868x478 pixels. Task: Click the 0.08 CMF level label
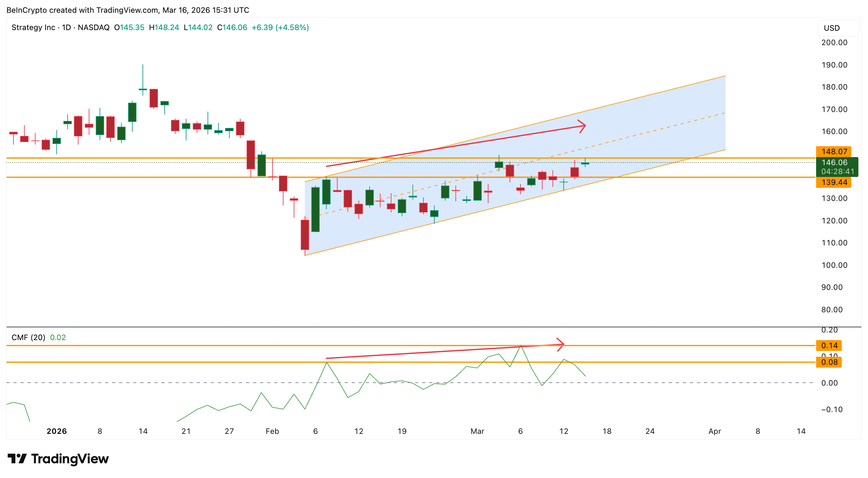(x=829, y=362)
